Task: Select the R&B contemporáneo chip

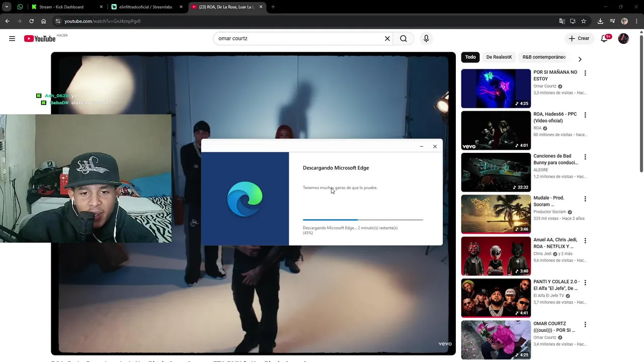Action: coord(544,57)
